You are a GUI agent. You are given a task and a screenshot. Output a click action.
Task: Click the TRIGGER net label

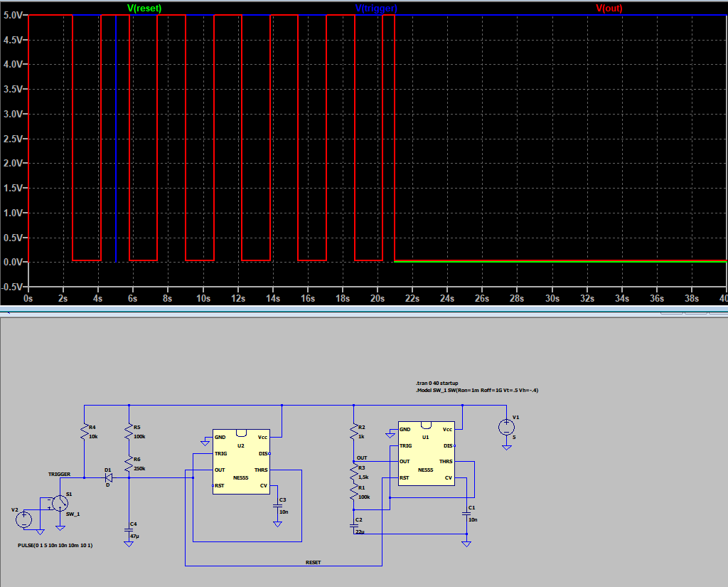click(59, 474)
